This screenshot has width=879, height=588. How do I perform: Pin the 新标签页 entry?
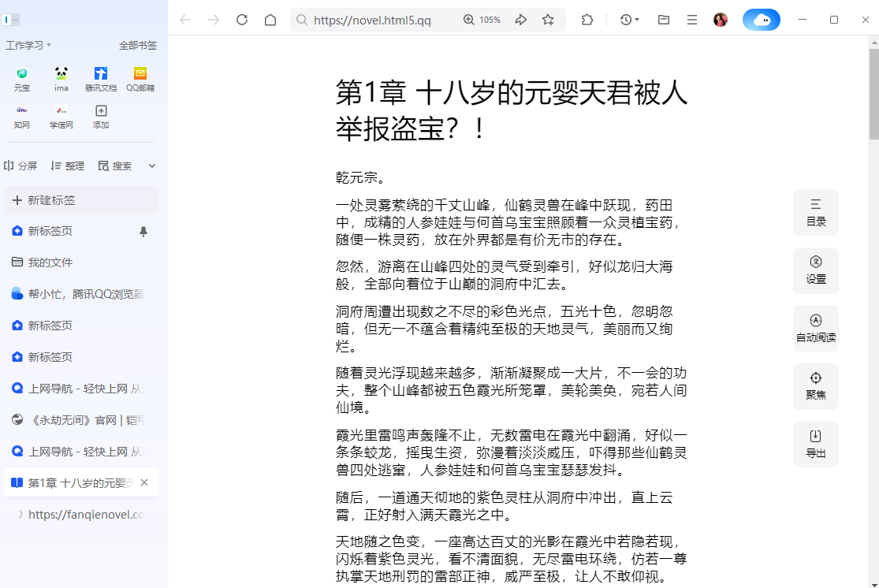[x=145, y=229]
